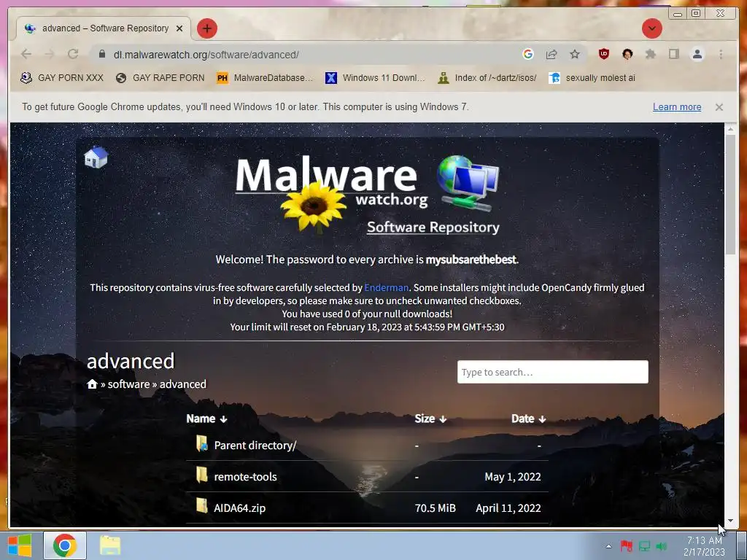Screen dimensions: 747x560
Task: Dismiss the Chrome update notification bar
Action: tap(719, 107)
